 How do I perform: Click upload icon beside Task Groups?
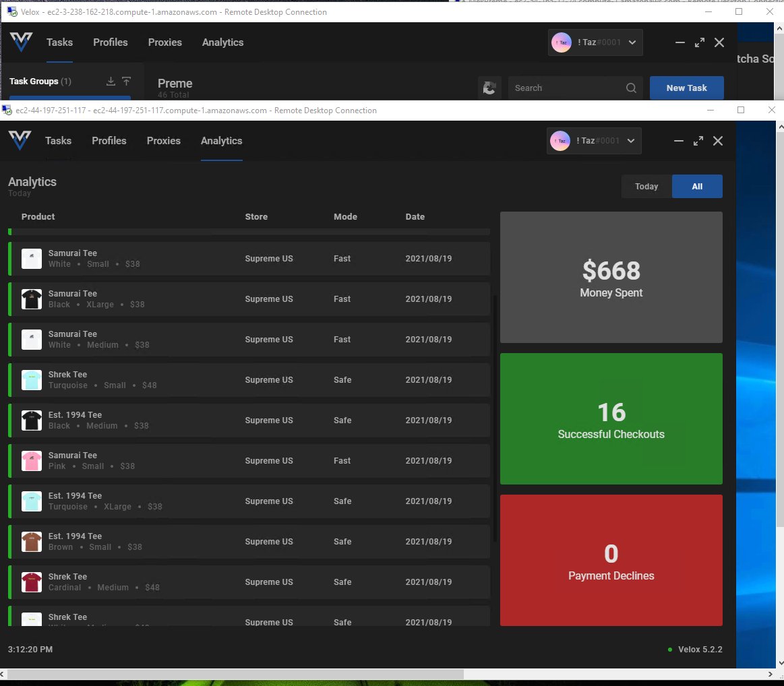[127, 81]
